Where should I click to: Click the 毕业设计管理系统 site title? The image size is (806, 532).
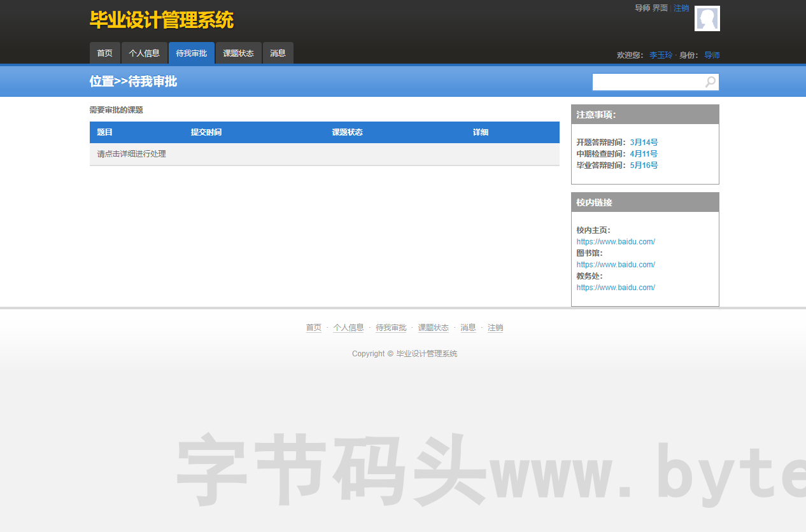162,20
